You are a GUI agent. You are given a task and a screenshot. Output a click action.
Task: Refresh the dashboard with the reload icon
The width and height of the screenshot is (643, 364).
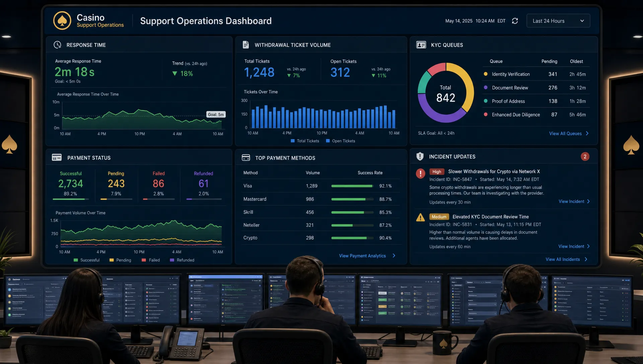(515, 21)
